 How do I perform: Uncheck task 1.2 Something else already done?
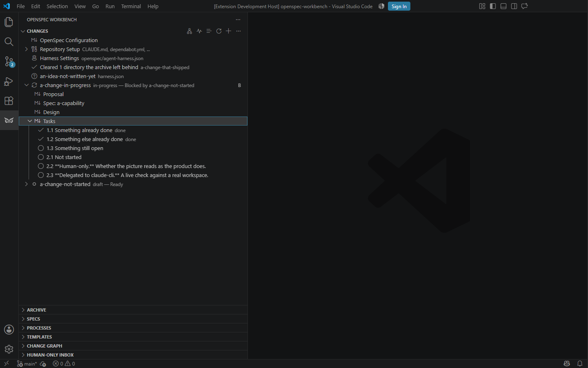coord(41,139)
